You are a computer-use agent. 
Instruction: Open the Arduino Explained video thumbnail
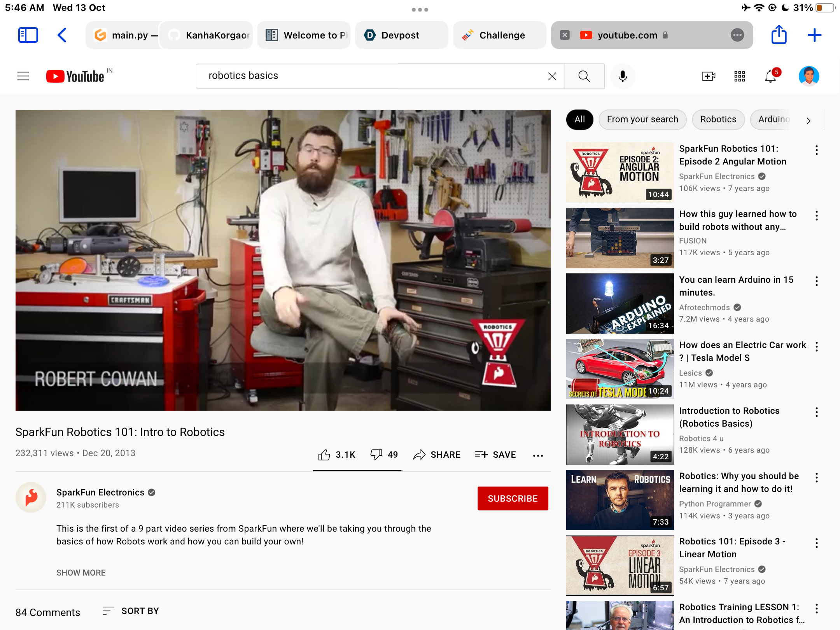619,303
